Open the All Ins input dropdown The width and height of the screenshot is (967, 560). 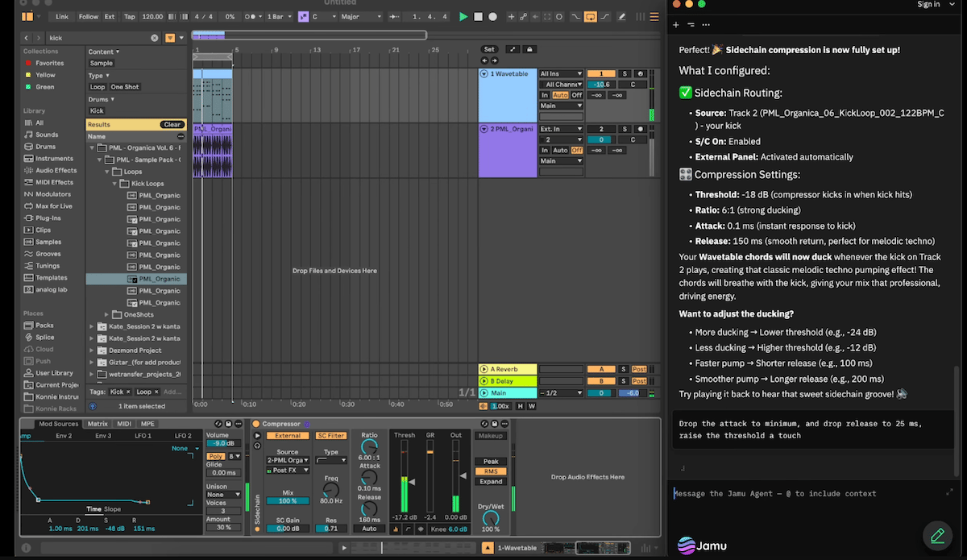click(561, 74)
